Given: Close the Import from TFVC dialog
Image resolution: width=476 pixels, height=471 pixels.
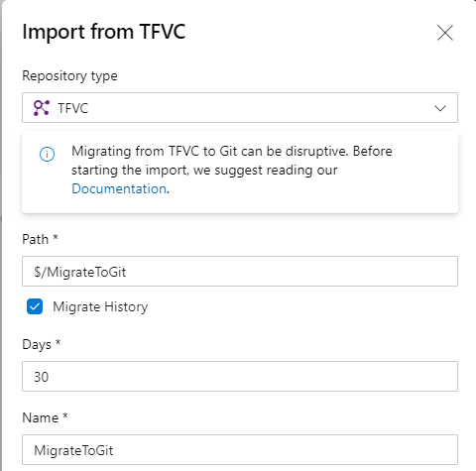Looking at the screenshot, I should (445, 33).
